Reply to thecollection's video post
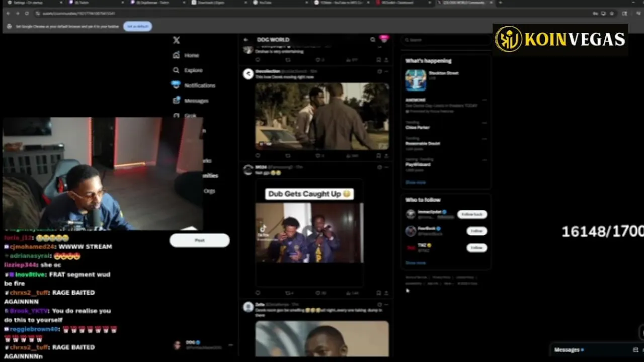 258,156
